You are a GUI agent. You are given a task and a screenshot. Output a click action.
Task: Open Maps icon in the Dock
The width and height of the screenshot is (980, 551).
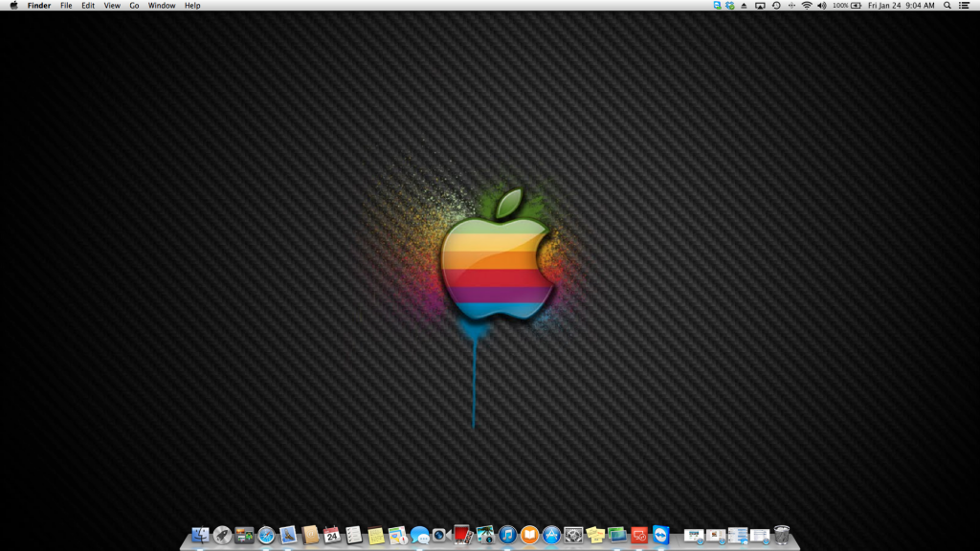397,536
